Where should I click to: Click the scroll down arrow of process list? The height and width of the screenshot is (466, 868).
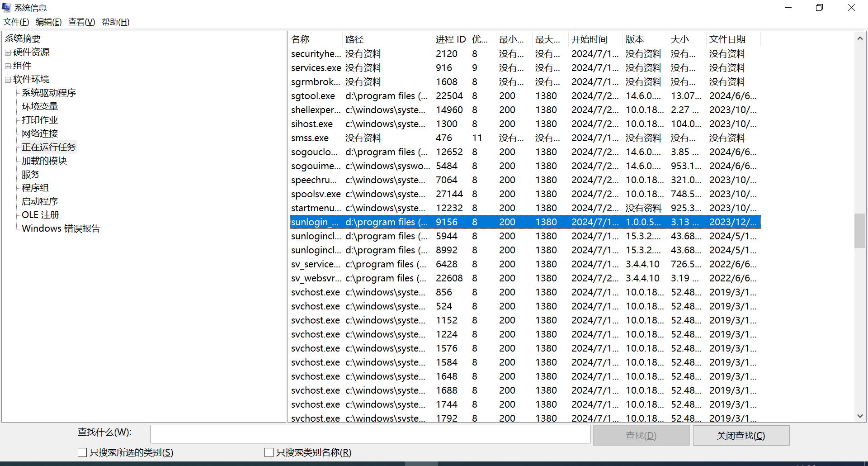tap(860, 416)
